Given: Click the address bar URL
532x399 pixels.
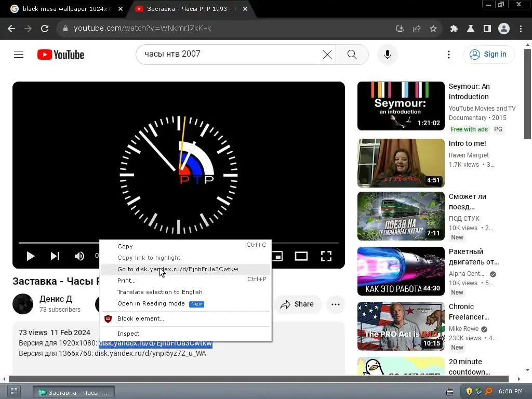Looking at the screenshot, I should [x=142, y=29].
